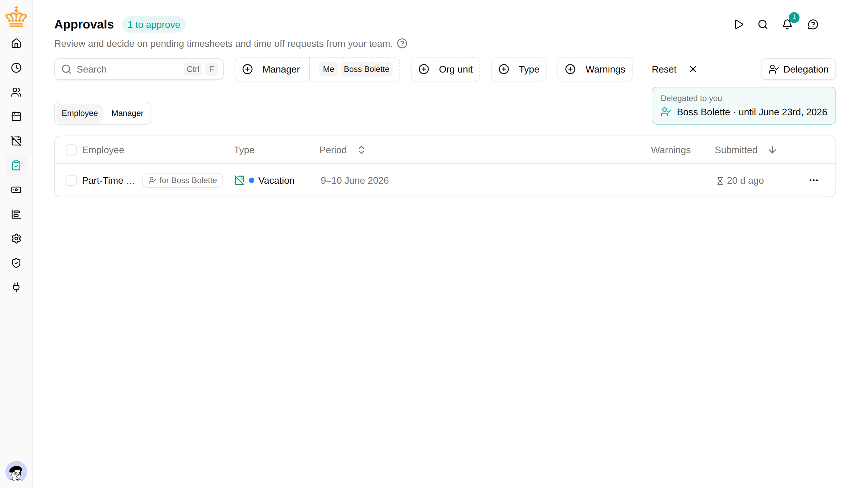The height and width of the screenshot is (488, 868).
Task: Tick the Part-Time row checkbox
Action: pyautogui.click(x=71, y=180)
